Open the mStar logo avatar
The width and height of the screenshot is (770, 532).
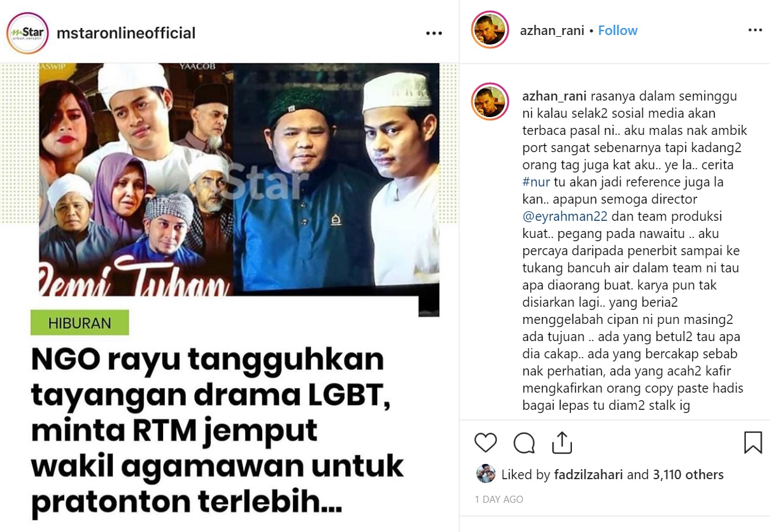click(27, 32)
